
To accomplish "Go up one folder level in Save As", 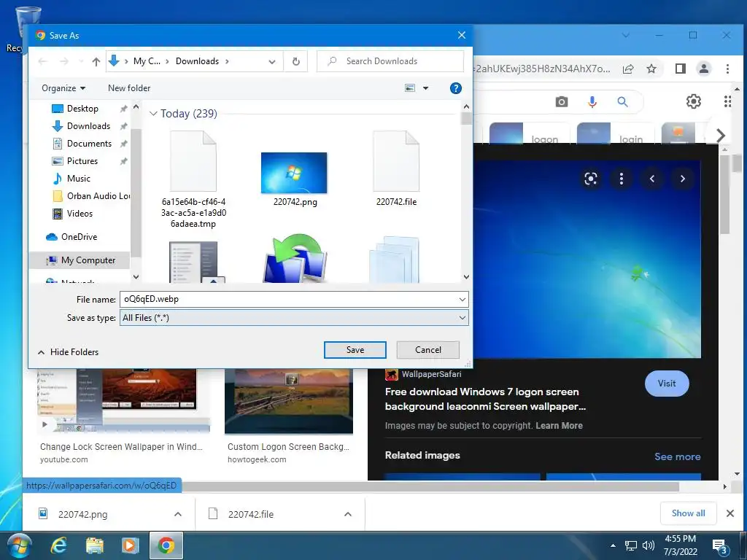I will tap(96, 61).
